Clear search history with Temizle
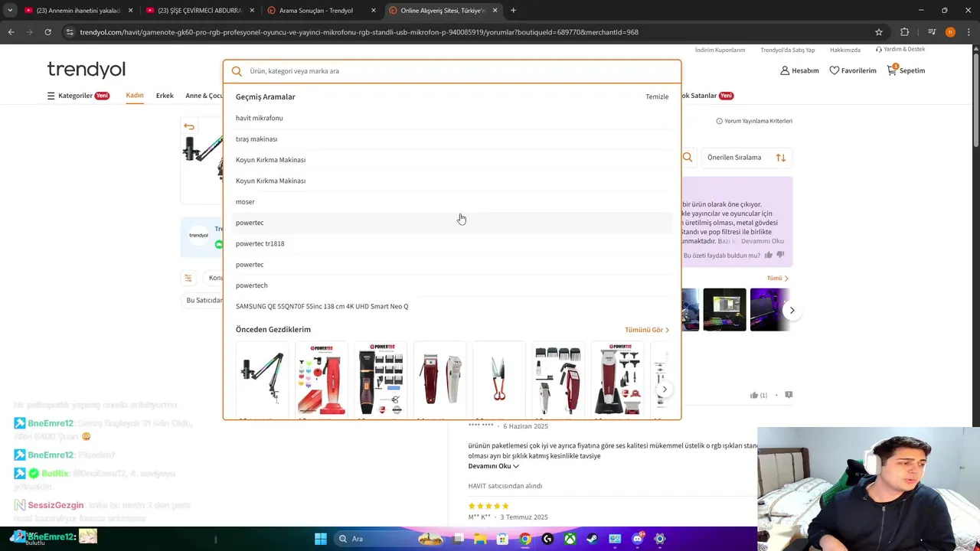Screen dimensions: 980x551 [657, 96]
